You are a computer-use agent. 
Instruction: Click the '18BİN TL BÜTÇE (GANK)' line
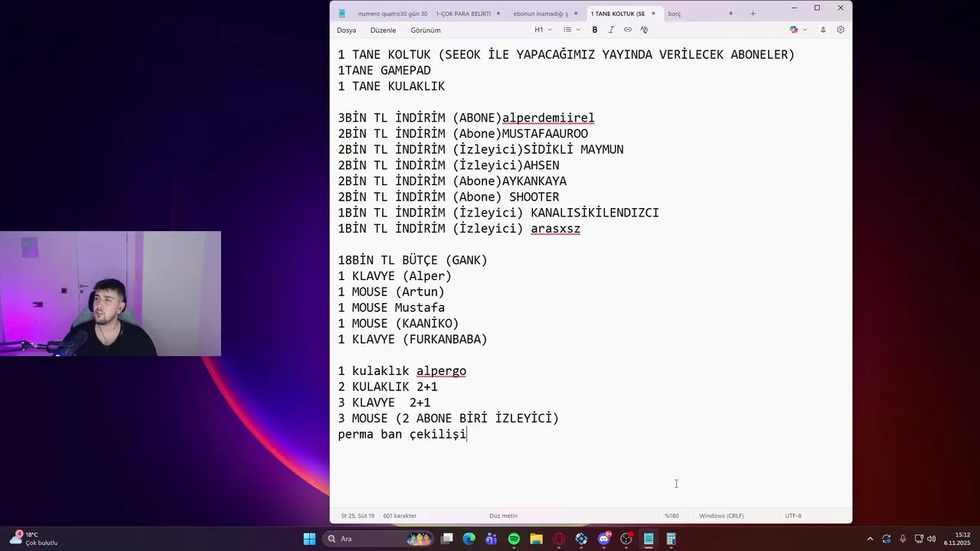pyautogui.click(x=413, y=260)
